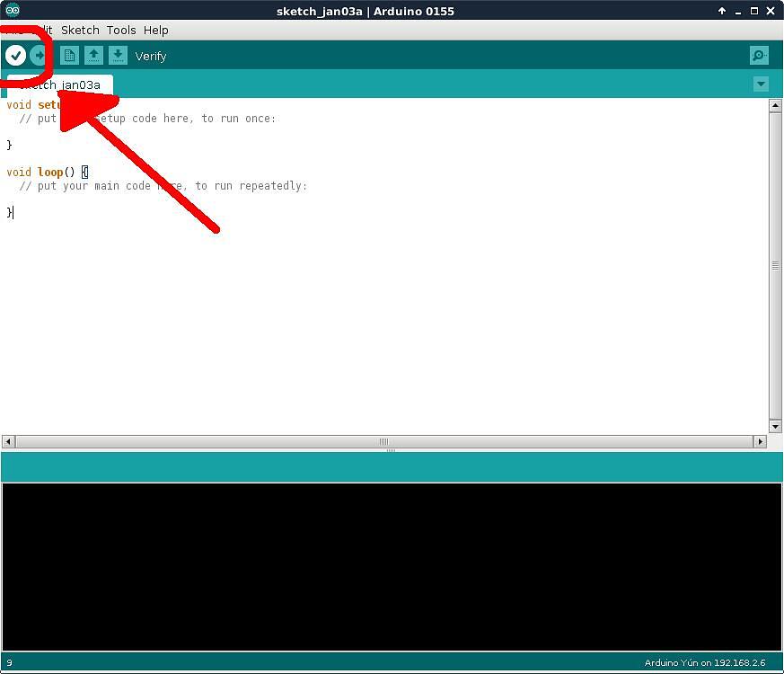
Task: Open the Serial Monitor icon
Action: coord(759,55)
